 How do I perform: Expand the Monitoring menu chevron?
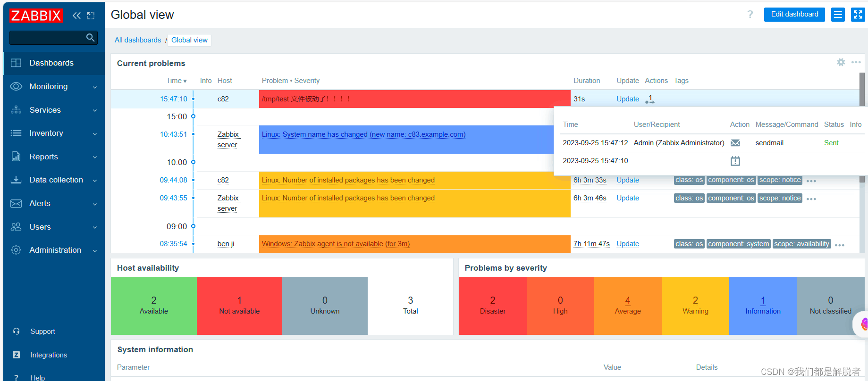pyautogui.click(x=95, y=87)
